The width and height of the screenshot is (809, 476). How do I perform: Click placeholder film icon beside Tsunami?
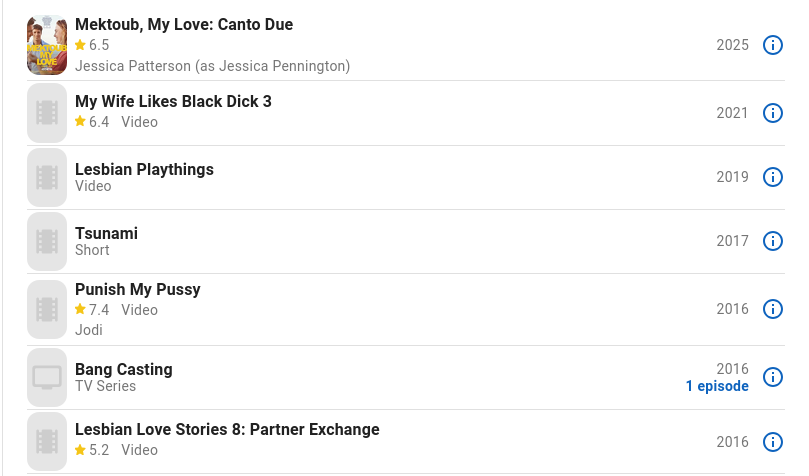pos(47,241)
